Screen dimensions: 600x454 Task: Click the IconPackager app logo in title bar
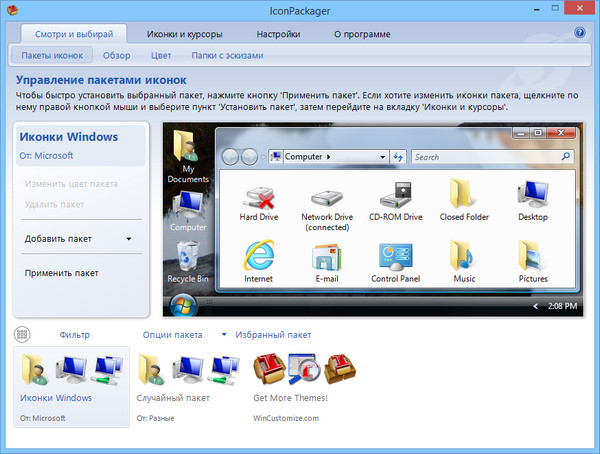click(x=13, y=10)
